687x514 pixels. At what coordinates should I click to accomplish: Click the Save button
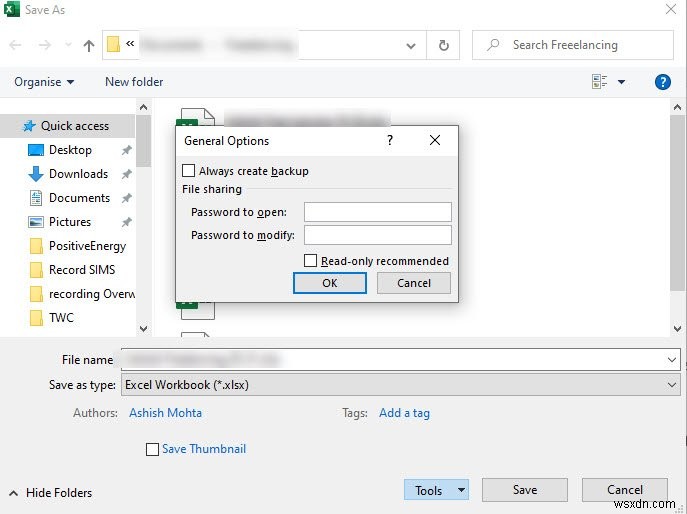pos(524,490)
